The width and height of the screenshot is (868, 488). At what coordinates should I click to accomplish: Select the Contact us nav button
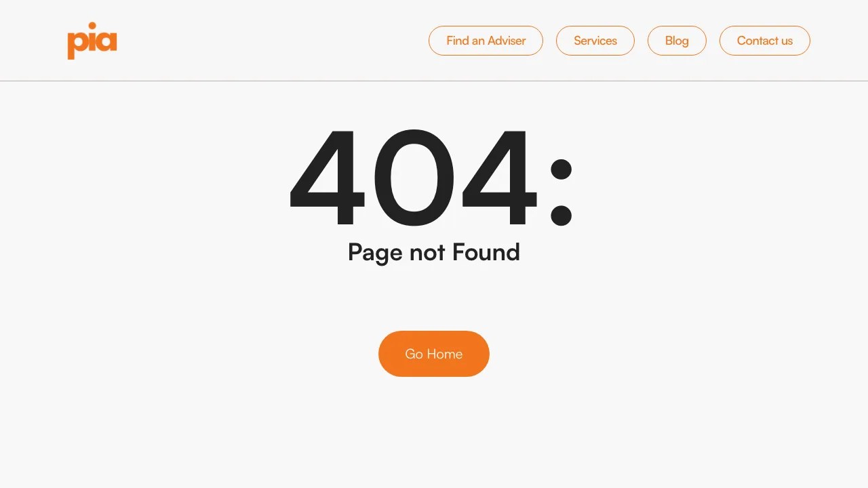[x=765, y=41]
